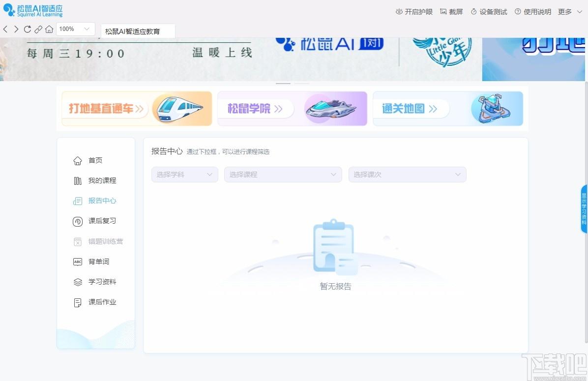Enable eye protection with 开启护眼
The image size is (588, 381).
414,12
